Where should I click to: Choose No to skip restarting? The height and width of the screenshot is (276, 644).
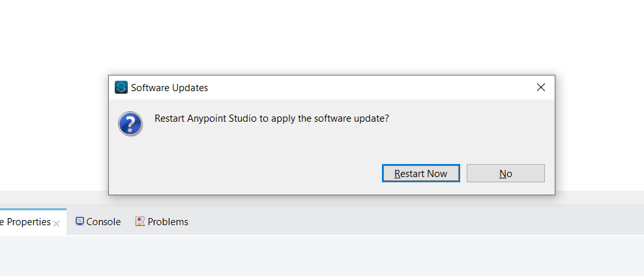505,173
